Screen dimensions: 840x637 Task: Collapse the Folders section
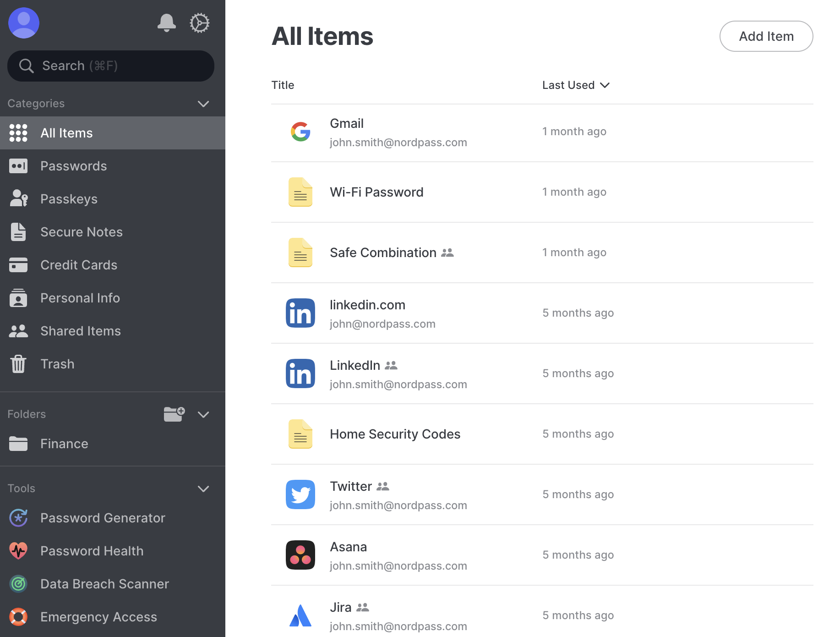(x=203, y=414)
